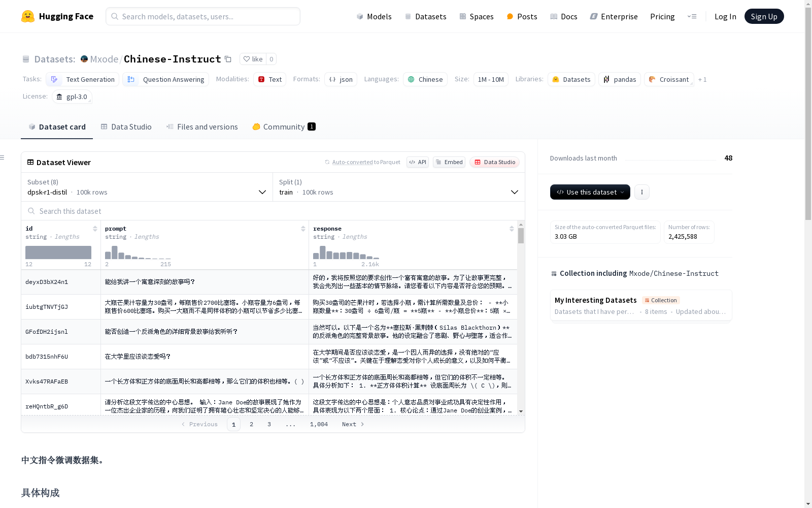Open Docs in the top navigation
812x508 pixels.
[564, 16]
